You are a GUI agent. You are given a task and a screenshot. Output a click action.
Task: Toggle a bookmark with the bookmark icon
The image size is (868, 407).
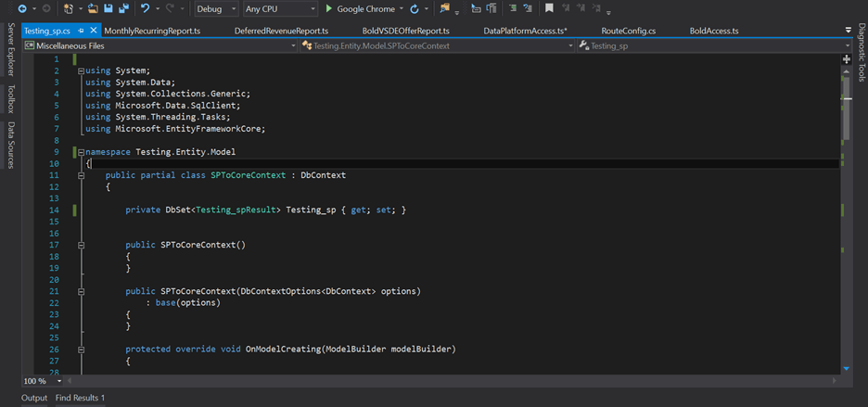click(x=549, y=8)
